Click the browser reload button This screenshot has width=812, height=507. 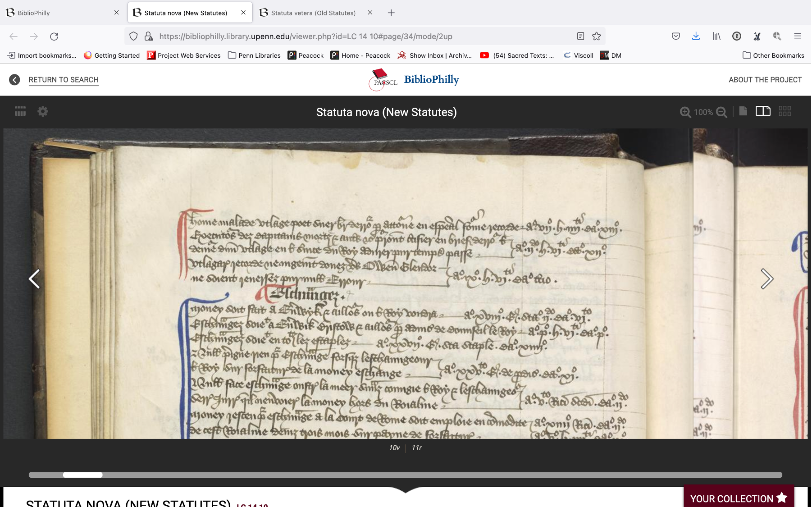coord(54,37)
